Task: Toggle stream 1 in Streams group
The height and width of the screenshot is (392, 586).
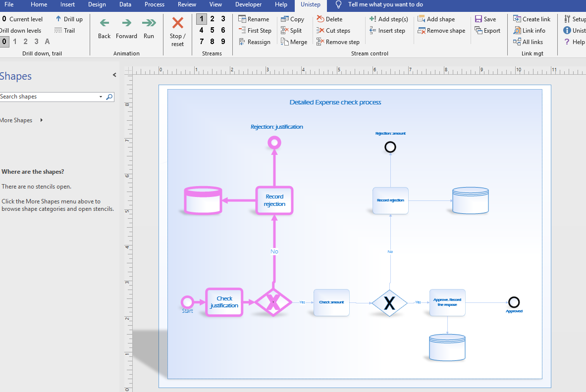Action: pyautogui.click(x=201, y=19)
